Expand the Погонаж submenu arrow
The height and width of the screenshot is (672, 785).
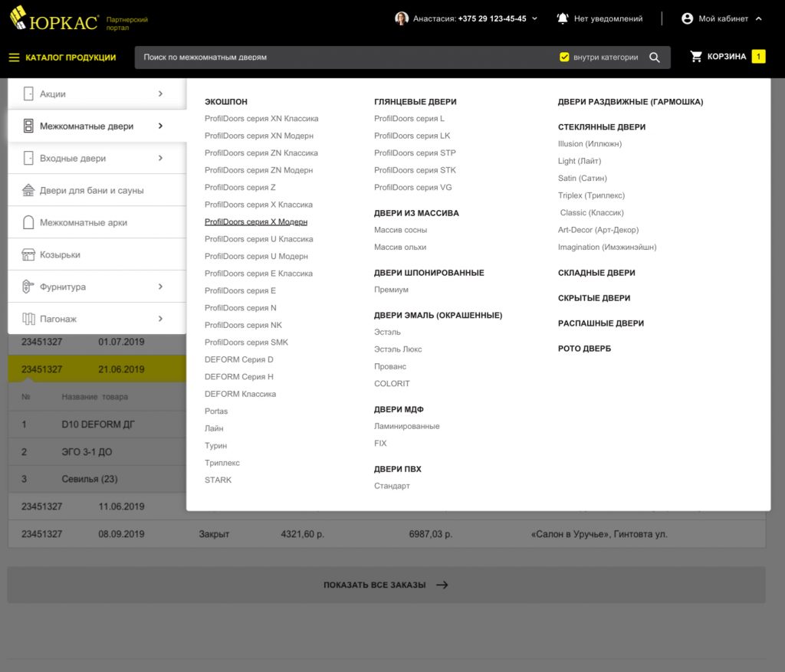(x=160, y=319)
